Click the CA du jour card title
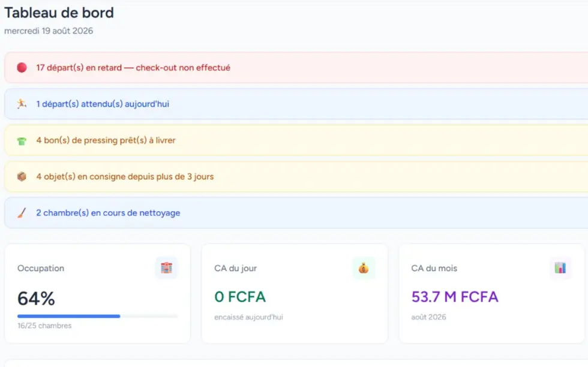This screenshot has height=367, width=588. click(235, 269)
